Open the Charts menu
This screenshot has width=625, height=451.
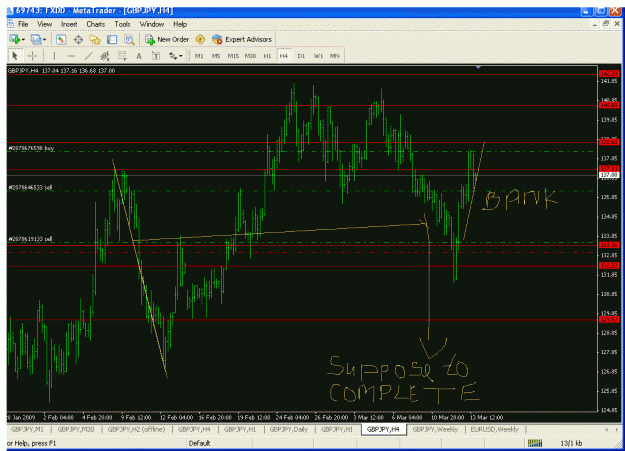[96, 24]
